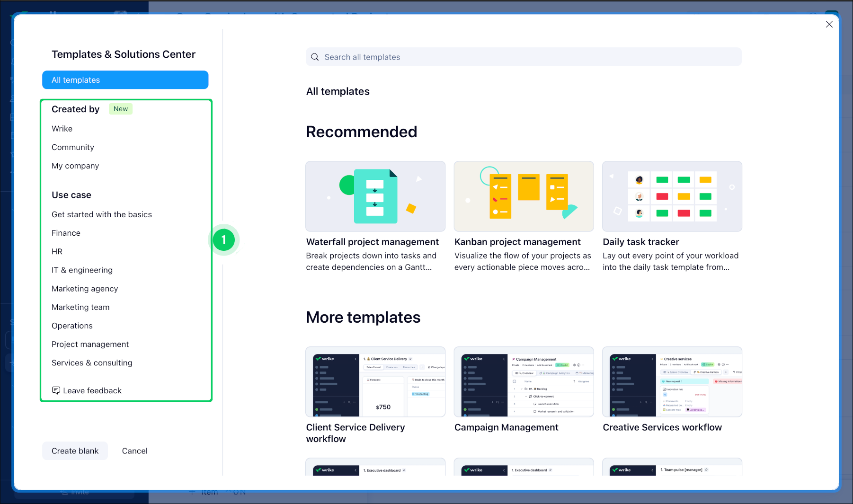Filter templates created by Community
Viewport: 853px width, 504px height.
click(x=73, y=147)
